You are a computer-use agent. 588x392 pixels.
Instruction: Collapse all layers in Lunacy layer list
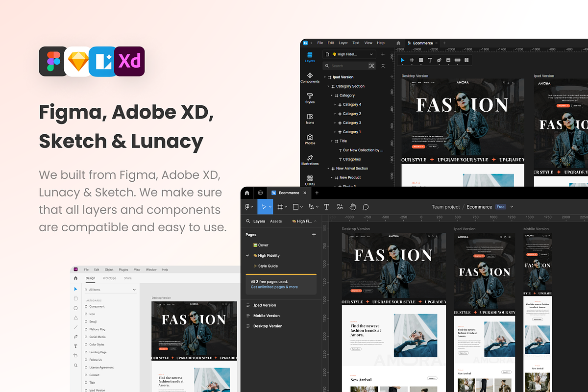(x=383, y=66)
